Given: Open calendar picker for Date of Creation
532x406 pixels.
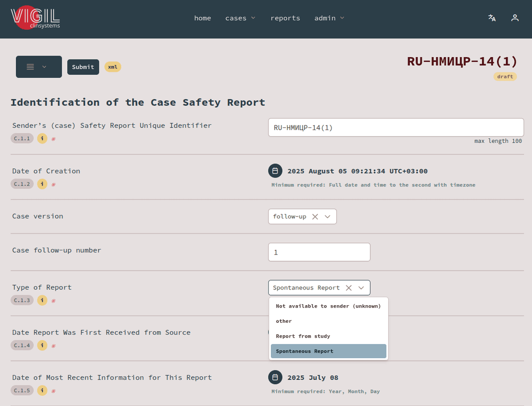Looking at the screenshot, I should coord(275,171).
